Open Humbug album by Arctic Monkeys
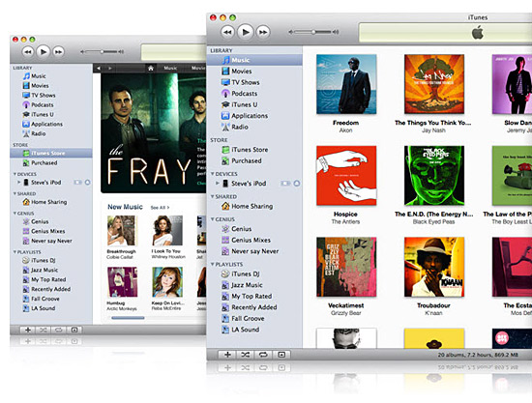This screenshot has width=532, height=403. (122, 282)
